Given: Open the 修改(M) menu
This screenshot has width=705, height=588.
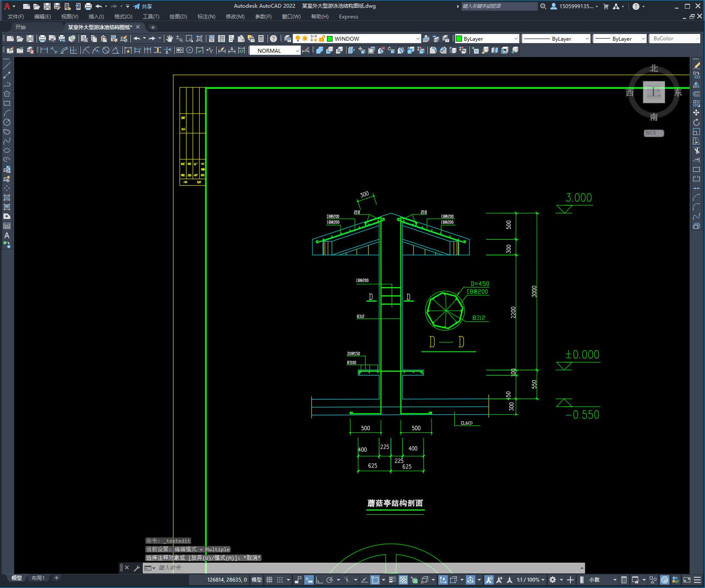Looking at the screenshot, I should pos(235,17).
